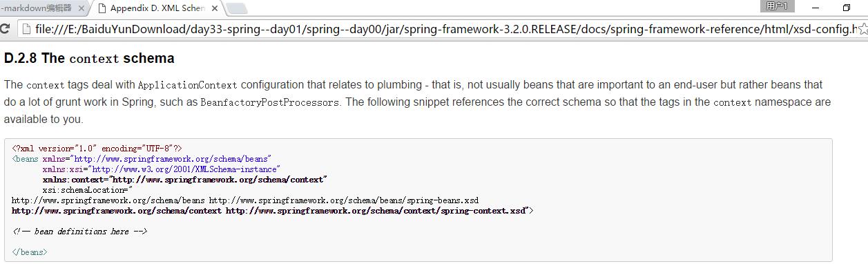
Task: Restore down the browser window
Action: (847, 8)
